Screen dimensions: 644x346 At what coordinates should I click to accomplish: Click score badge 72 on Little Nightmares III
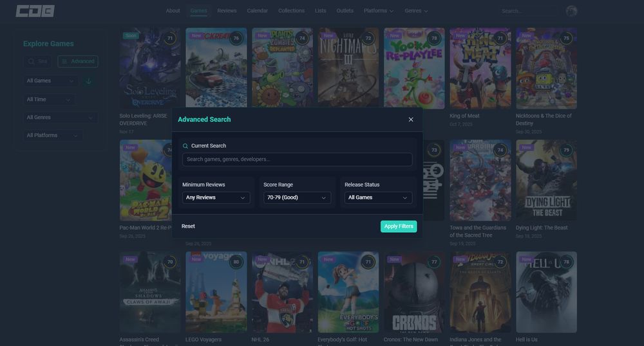368,38
